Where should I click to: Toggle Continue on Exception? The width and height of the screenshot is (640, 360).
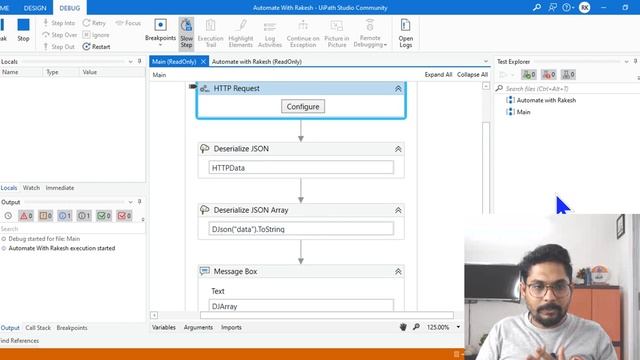pyautogui.click(x=303, y=33)
